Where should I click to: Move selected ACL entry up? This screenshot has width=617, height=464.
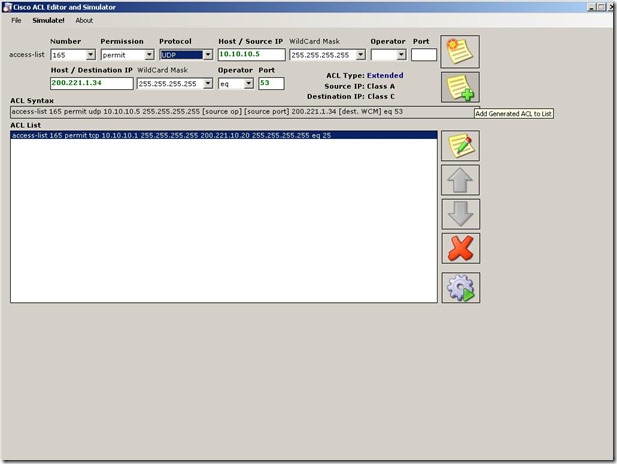pos(460,180)
